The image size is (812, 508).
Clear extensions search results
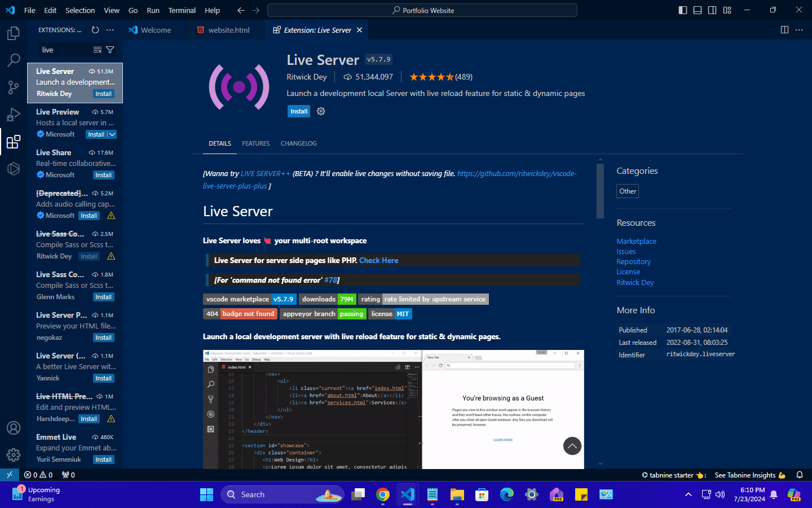pos(98,50)
